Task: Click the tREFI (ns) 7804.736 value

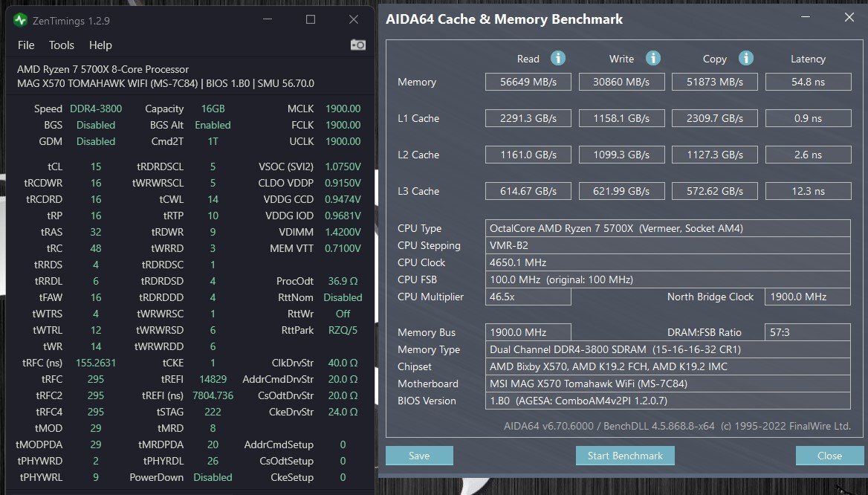Action: 213,395
